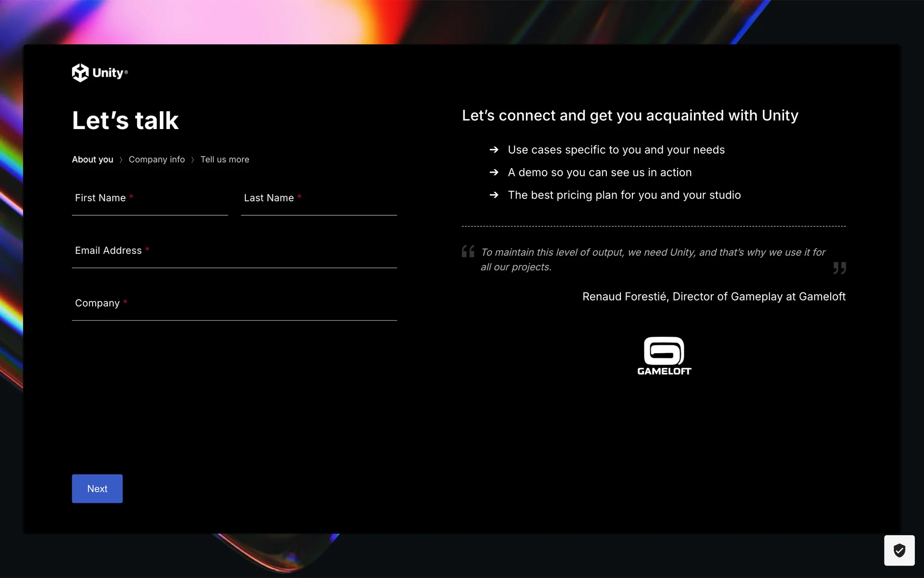The image size is (924, 578).
Task: Click arrow icon beside 'Use cases specific'
Action: [494, 150]
